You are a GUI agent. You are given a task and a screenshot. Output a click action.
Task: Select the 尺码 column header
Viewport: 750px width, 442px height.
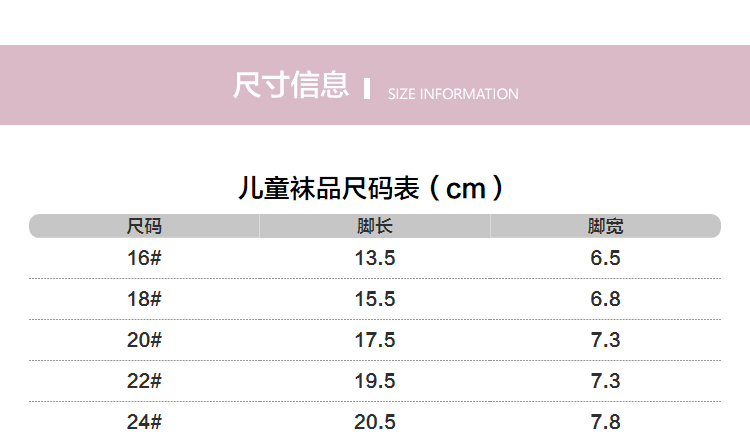click(x=144, y=226)
